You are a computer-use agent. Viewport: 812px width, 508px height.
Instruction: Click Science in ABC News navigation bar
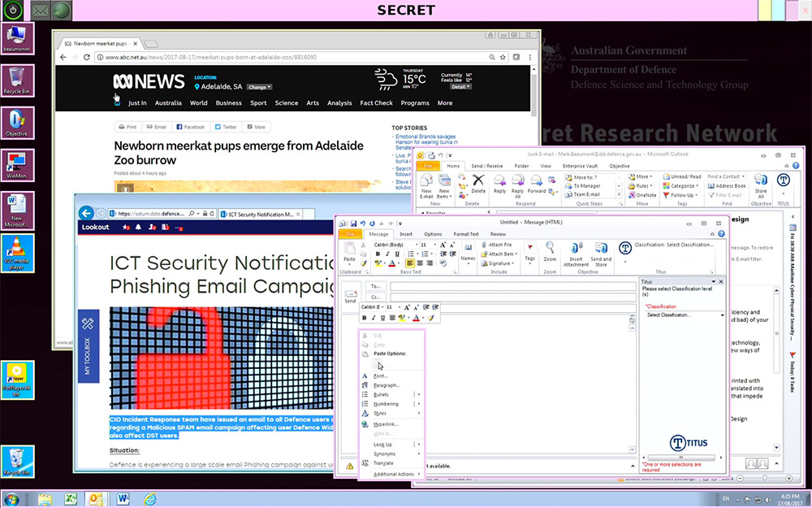(x=287, y=103)
